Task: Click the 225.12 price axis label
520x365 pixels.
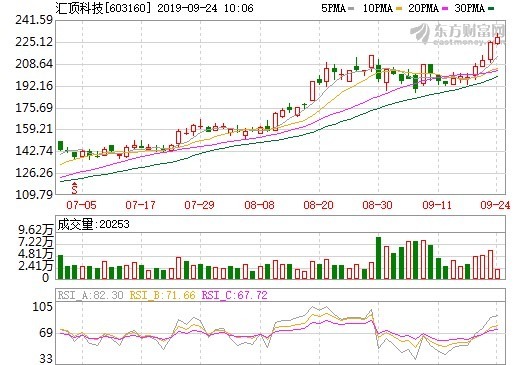Action: pyautogui.click(x=34, y=42)
